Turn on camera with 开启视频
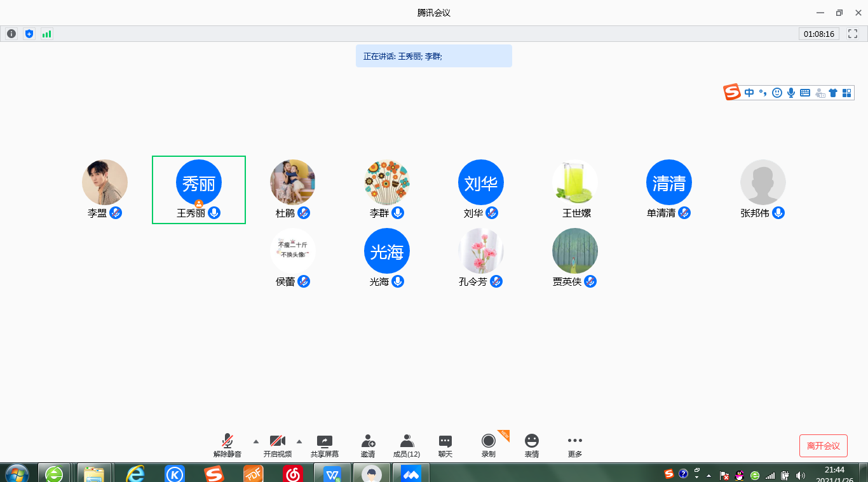 click(278, 446)
